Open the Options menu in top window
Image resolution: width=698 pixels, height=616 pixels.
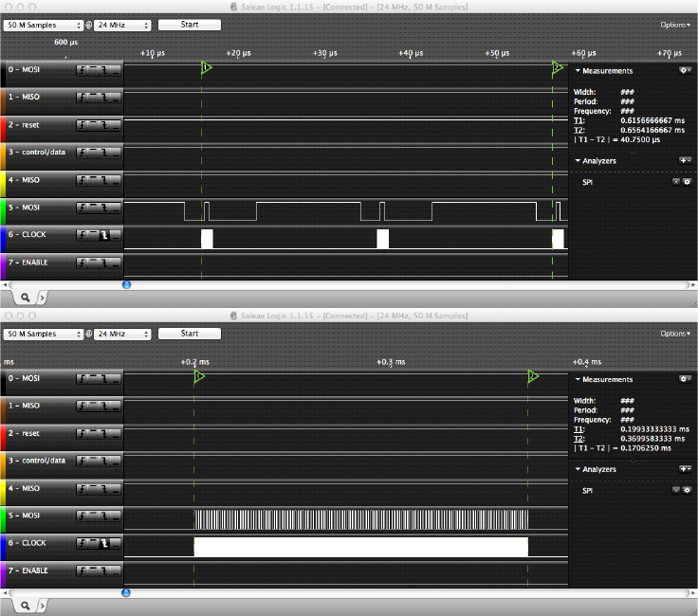pyautogui.click(x=675, y=25)
